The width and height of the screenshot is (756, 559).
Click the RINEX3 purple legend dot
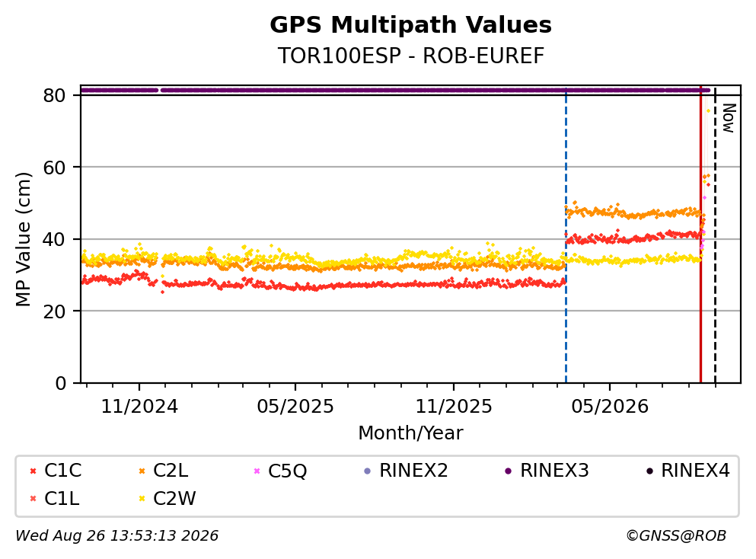coord(508,471)
